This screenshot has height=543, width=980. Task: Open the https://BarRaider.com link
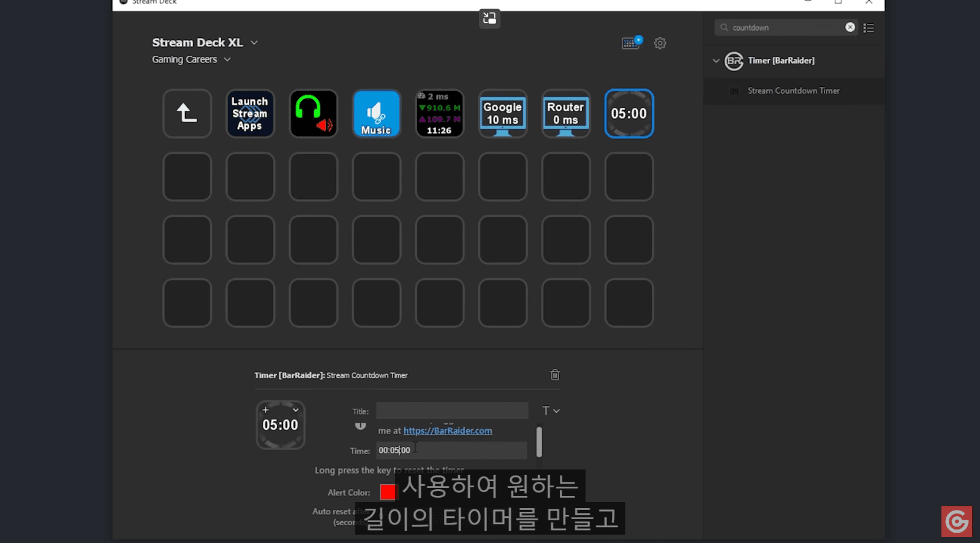[448, 431]
